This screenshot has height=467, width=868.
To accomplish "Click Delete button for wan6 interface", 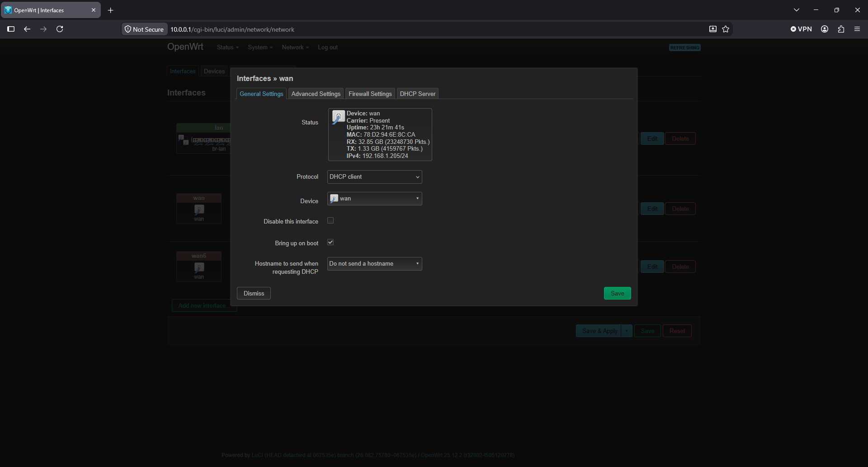I will tap(680, 267).
